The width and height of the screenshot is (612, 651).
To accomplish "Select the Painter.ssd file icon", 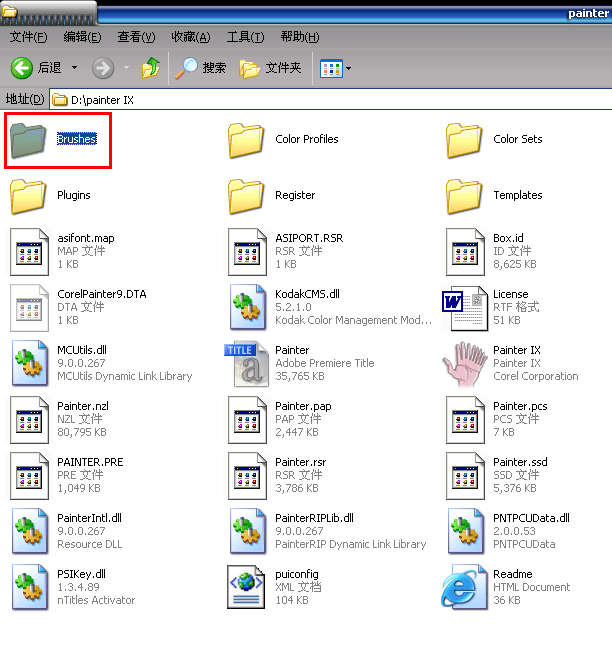I will coord(465,476).
